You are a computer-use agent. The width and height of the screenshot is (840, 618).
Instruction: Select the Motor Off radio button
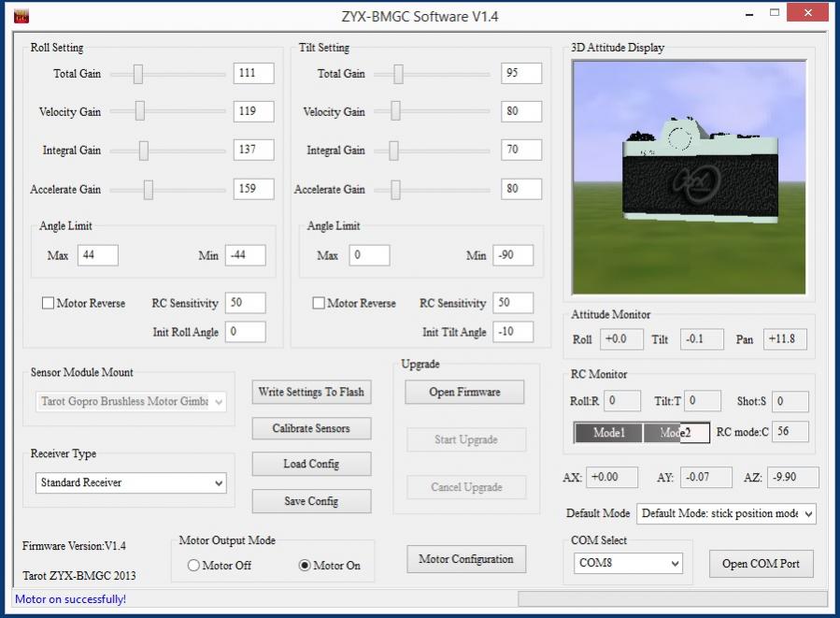pyautogui.click(x=193, y=566)
